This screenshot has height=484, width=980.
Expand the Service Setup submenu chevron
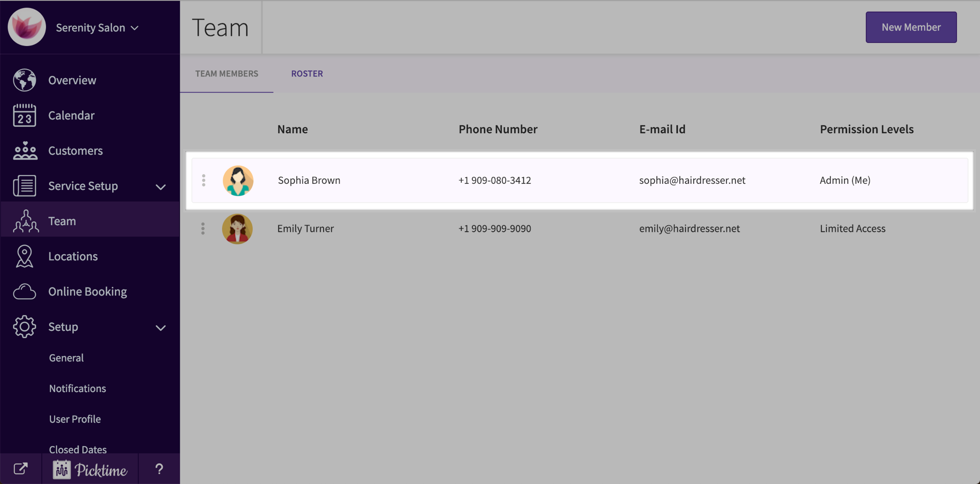pos(160,187)
